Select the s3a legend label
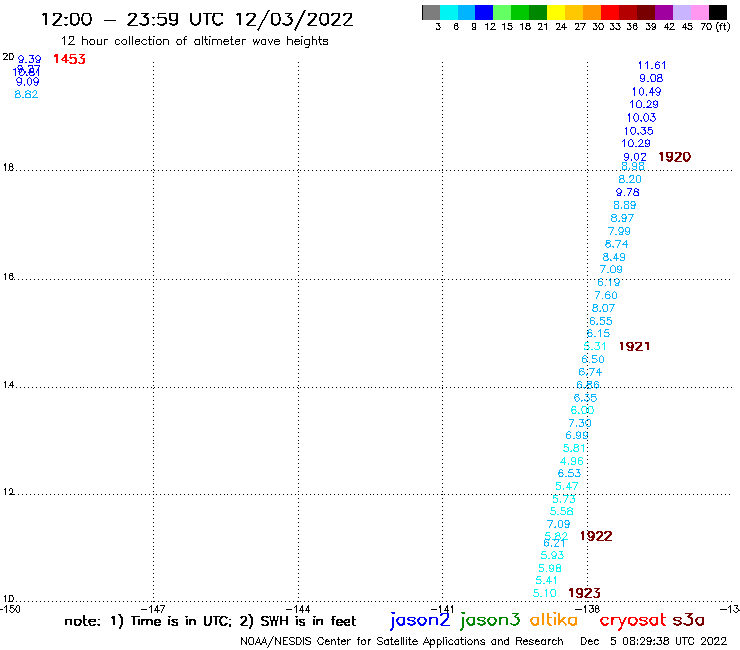This screenshot has width=740, height=650. (x=688, y=620)
